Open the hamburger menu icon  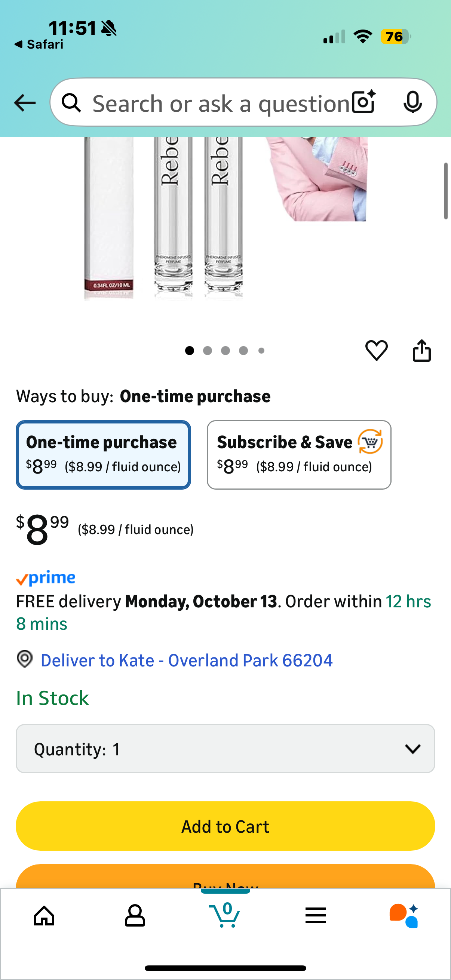(316, 915)
